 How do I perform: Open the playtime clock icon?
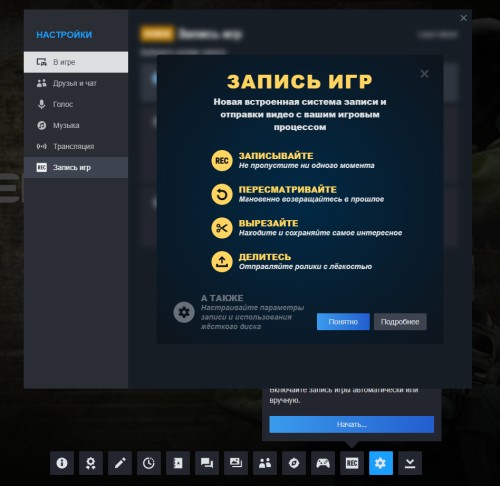coord(149,463)
